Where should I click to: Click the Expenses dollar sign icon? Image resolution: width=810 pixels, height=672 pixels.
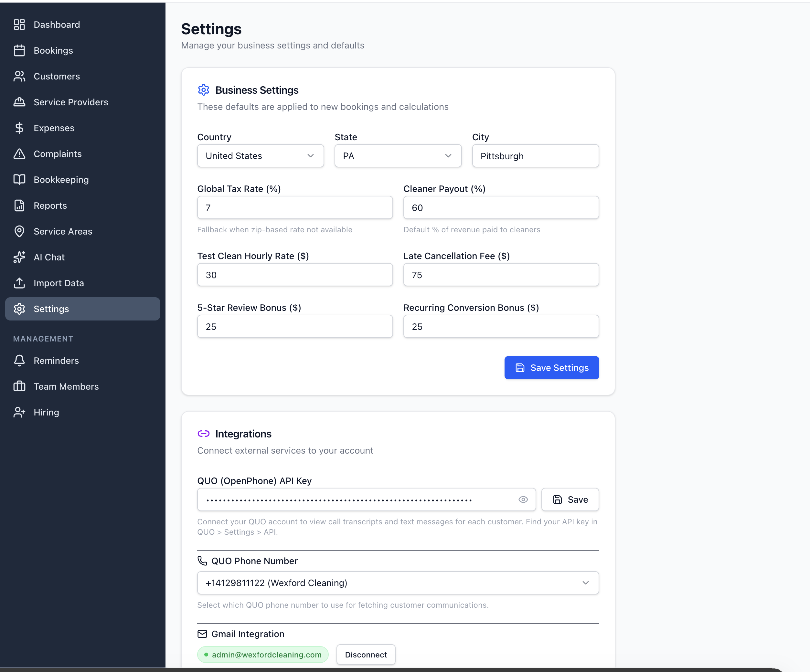(19, 128)
